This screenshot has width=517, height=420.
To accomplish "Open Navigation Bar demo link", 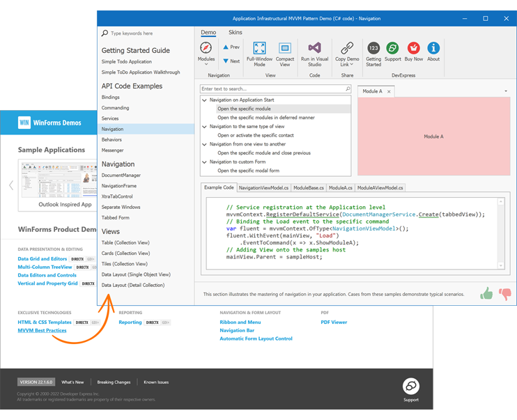I will [237, 331].
